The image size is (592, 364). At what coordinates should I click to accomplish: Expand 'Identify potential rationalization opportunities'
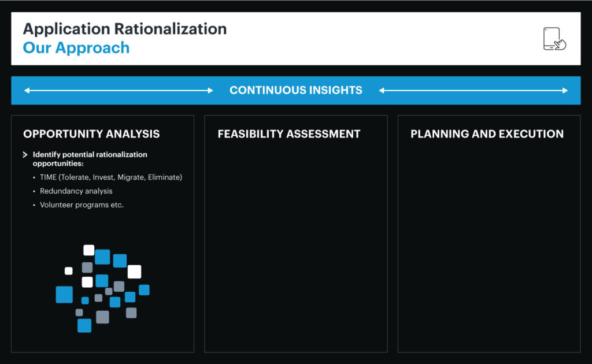click(90, 158)
